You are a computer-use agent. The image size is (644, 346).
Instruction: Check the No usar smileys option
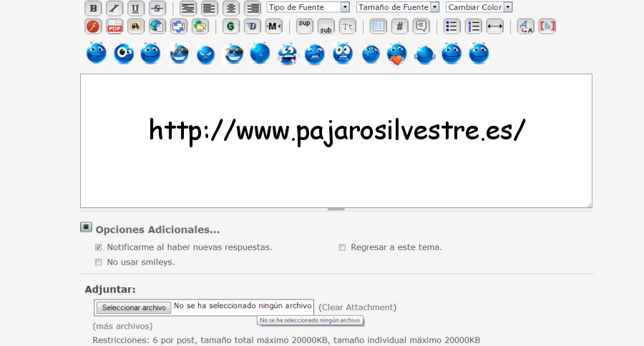coord(99,262)
